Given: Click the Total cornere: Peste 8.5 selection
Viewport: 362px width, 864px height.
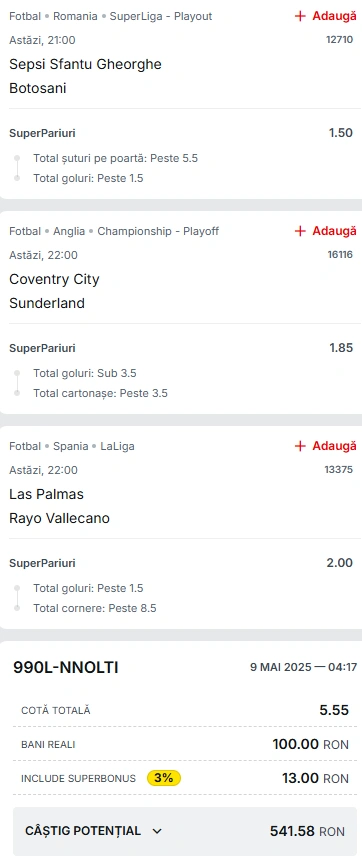Looking at the screenshot, I should (95, 608).
